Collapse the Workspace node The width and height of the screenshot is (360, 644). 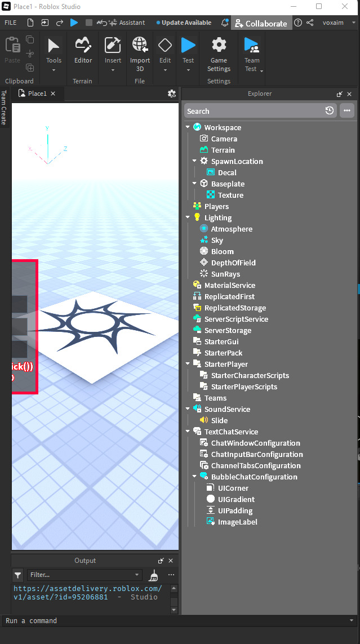(x=188, y=127)
